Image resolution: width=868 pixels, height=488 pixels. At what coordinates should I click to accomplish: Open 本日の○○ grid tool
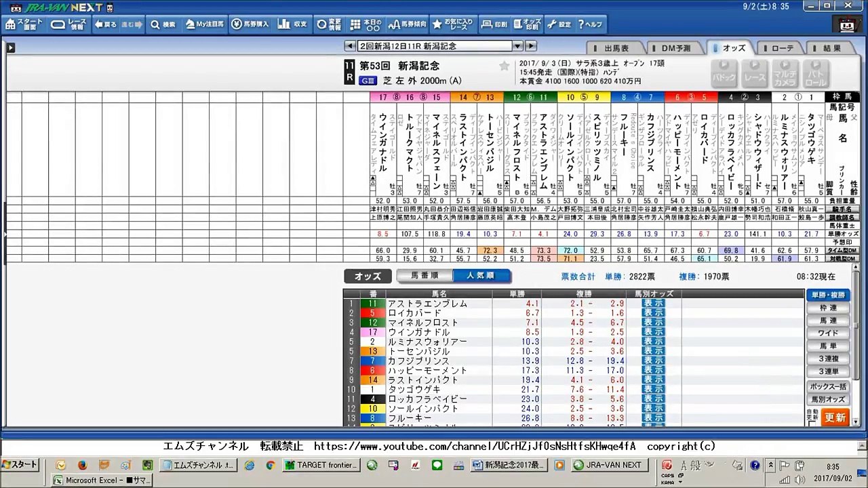366,24
